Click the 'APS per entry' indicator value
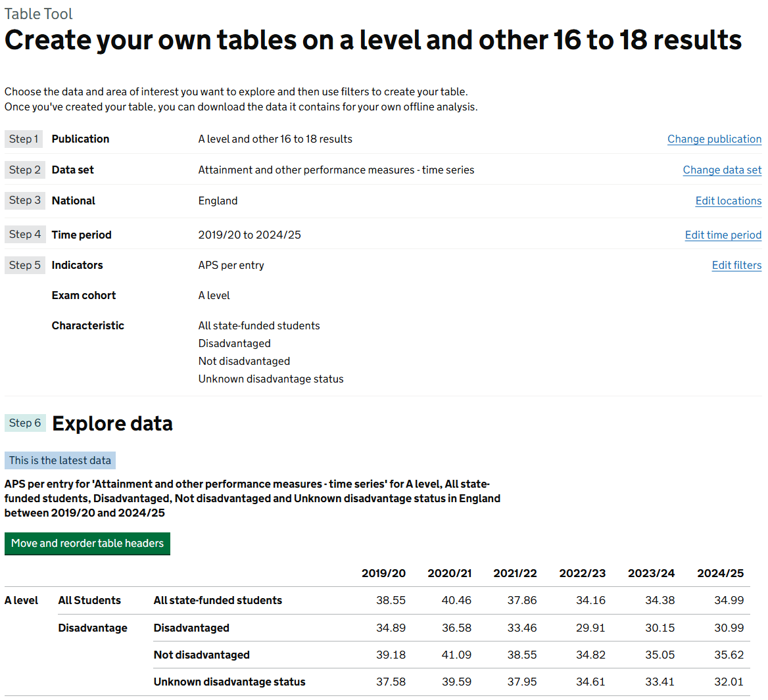This screenshot has height=700, width=768. click(231, 266)
